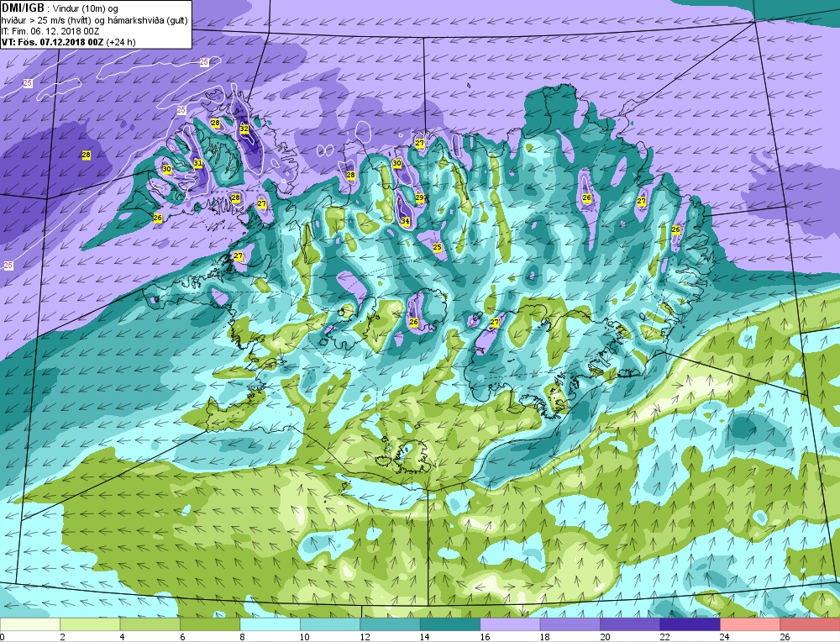The image size is (840, 642).
Task: Select the olive green 6–8 m/s legend swatch
Action: [210, 624]
